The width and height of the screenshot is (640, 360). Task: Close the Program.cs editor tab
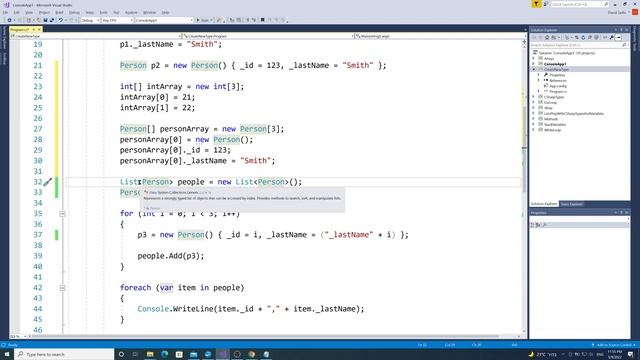pos(39,29)
